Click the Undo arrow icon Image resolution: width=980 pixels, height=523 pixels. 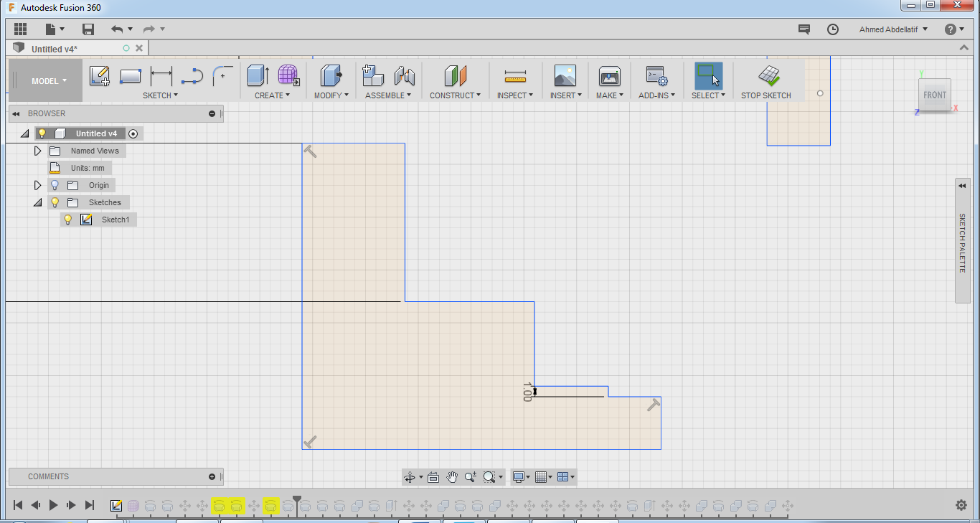coord(117,29)
